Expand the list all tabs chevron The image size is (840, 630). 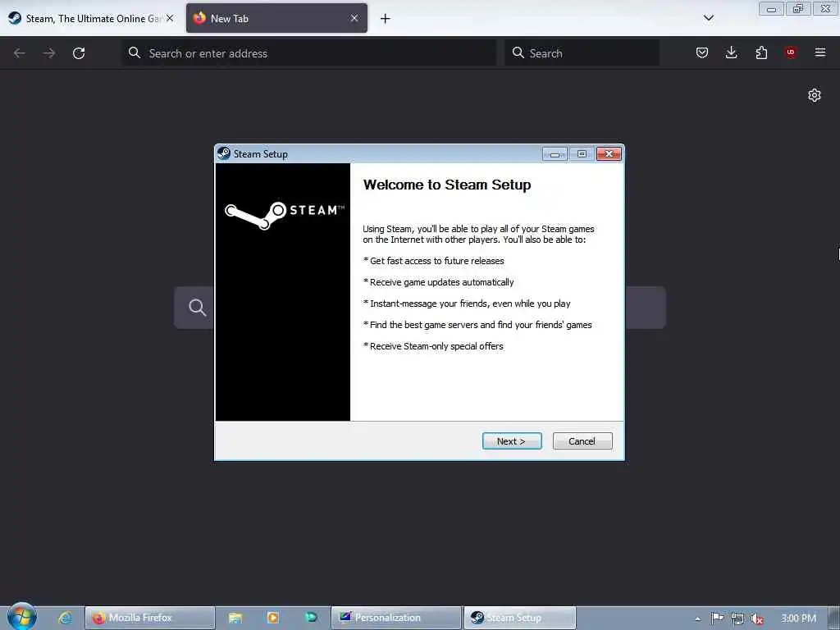pos(708,18)
